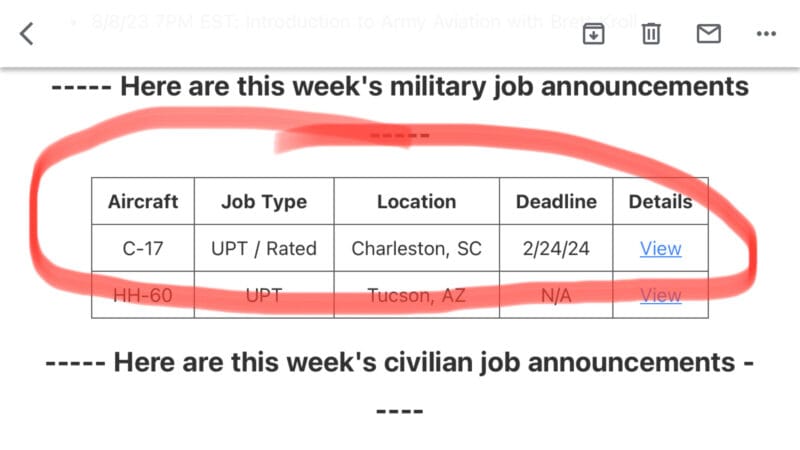This screenshot has height=450, width=800.
Task: Tap the Job Type column header
Action: (264, 201)
